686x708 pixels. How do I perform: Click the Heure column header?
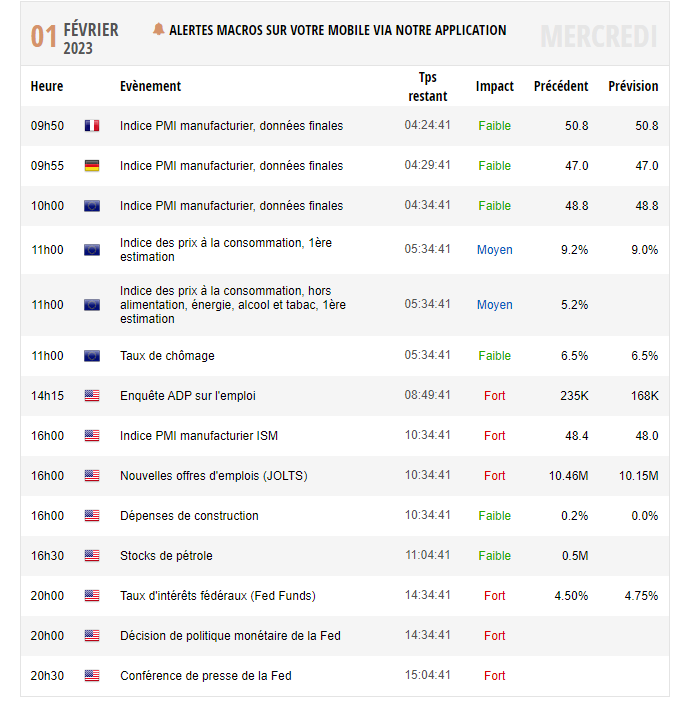(x=47, y=86)
